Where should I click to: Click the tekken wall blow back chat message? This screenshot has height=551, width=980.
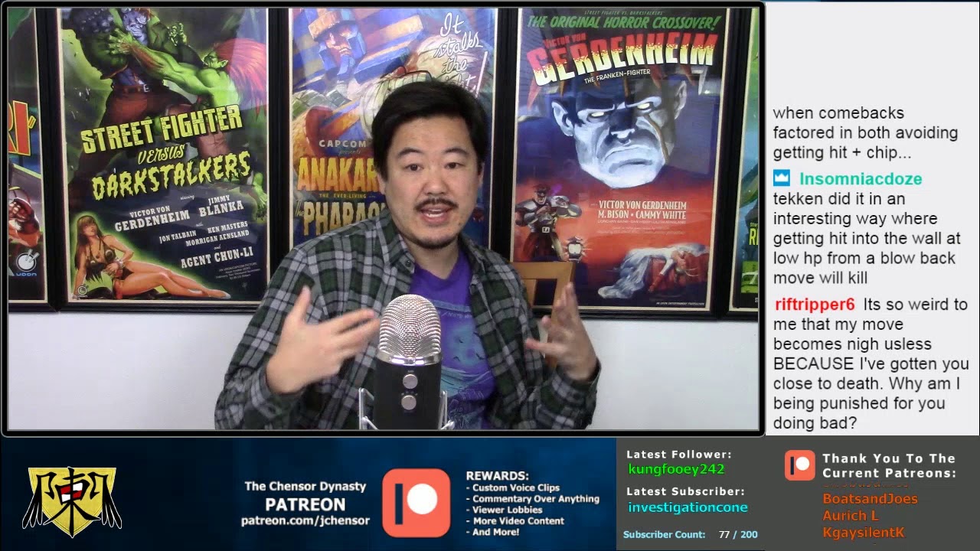pyautogui.click(x=866, y=229)
